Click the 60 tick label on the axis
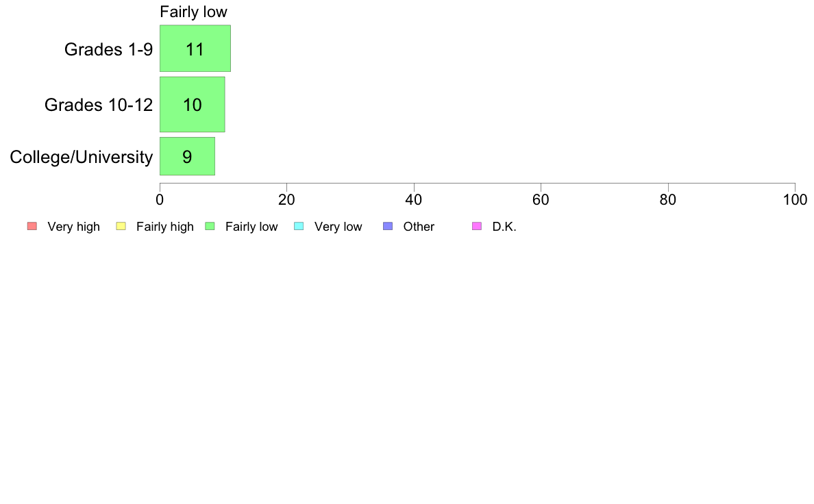814x504 pixels. 541,200
